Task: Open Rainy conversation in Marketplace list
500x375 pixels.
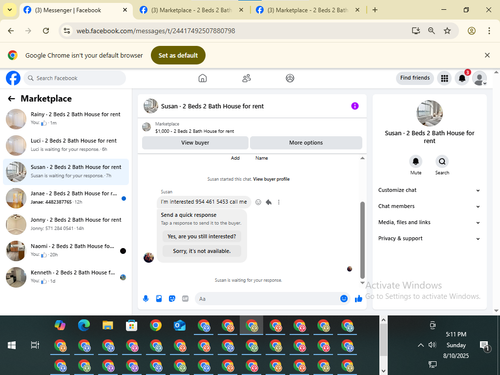Action: pyautogui.click(x=66, y=119)
